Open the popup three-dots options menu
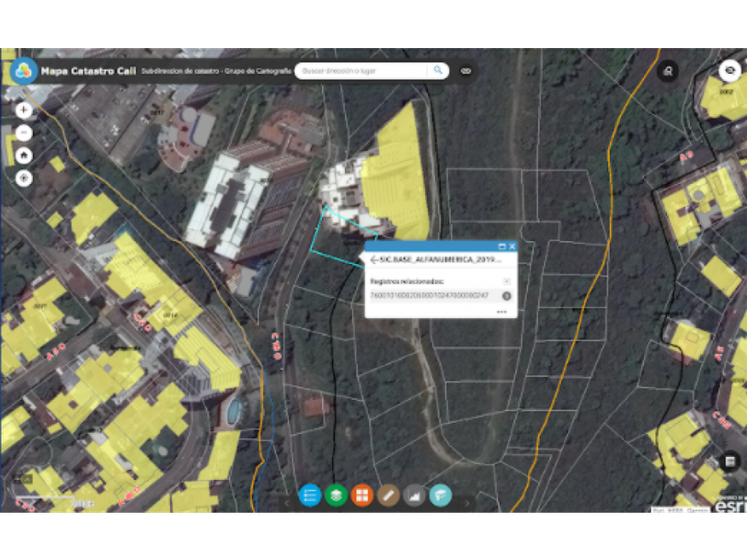747x560 pixels. [502, 312]
